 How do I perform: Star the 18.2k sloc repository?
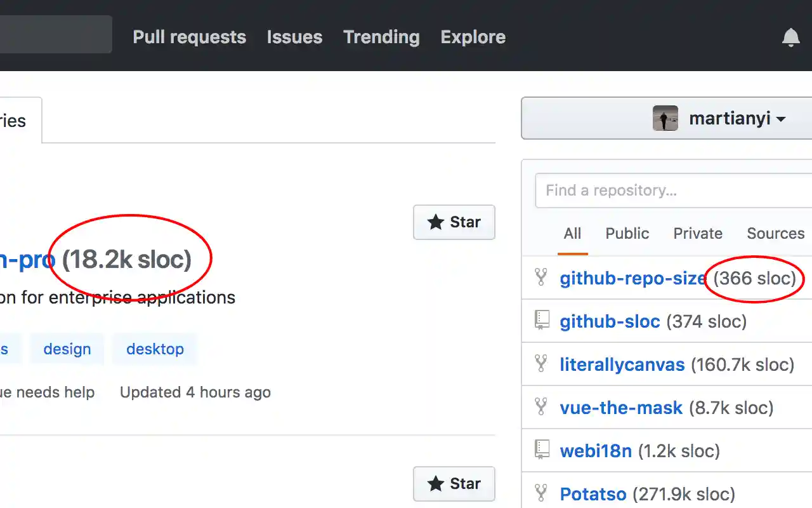[454, 222]
